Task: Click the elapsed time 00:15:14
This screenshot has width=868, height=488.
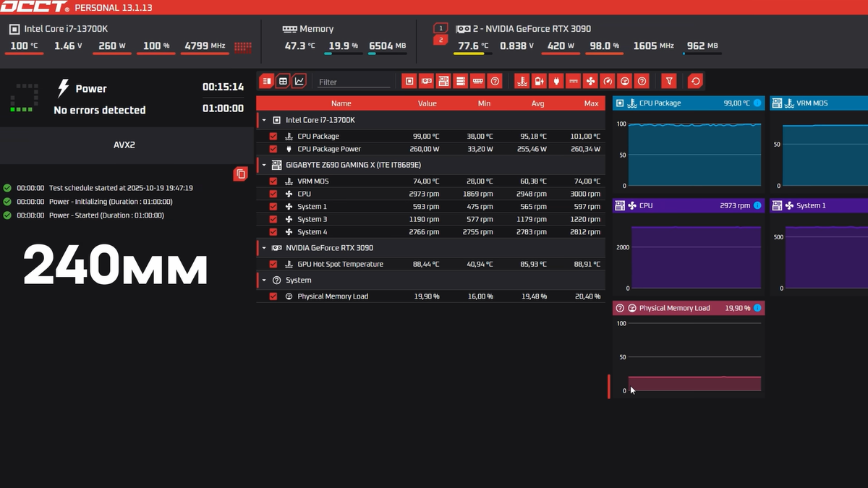Action: (223, 87)
